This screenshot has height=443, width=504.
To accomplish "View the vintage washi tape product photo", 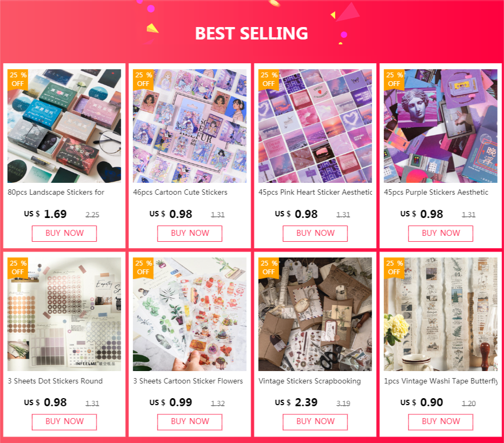I will [441, 314].
